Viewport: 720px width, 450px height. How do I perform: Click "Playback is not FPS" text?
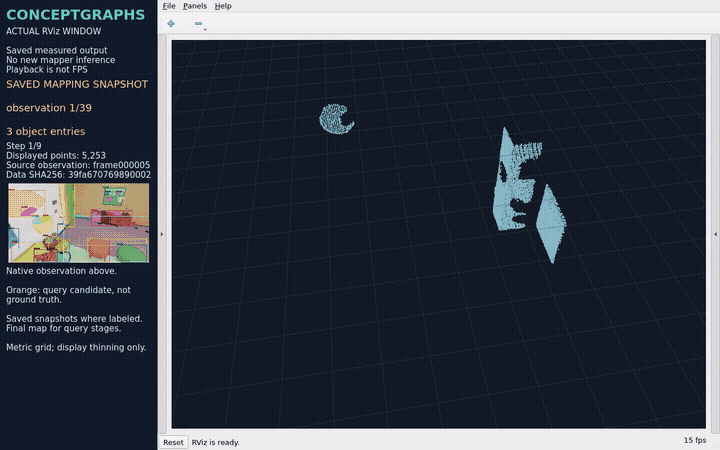tap(46, 69)
